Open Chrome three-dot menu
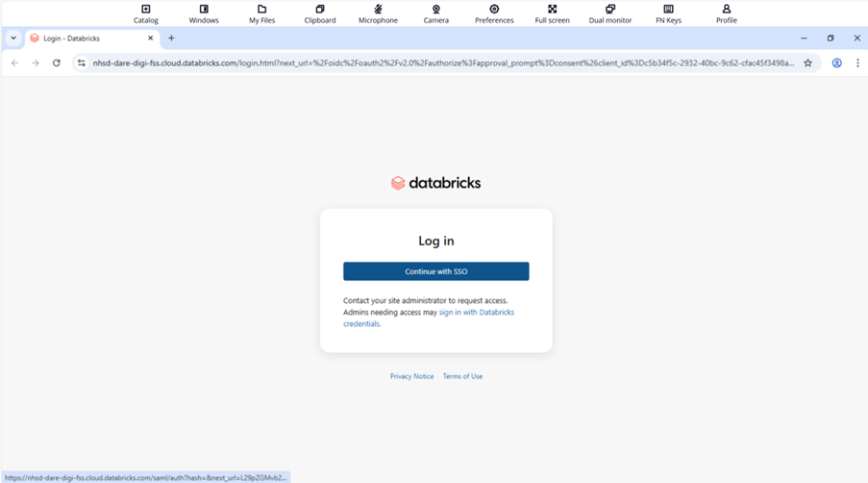 click(x=857, y=64)
